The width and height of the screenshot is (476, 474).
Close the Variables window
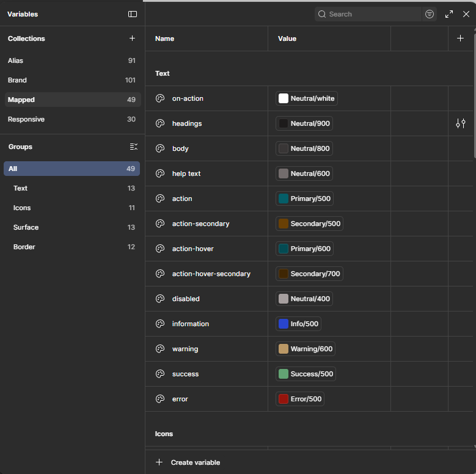tap(466, 14)
